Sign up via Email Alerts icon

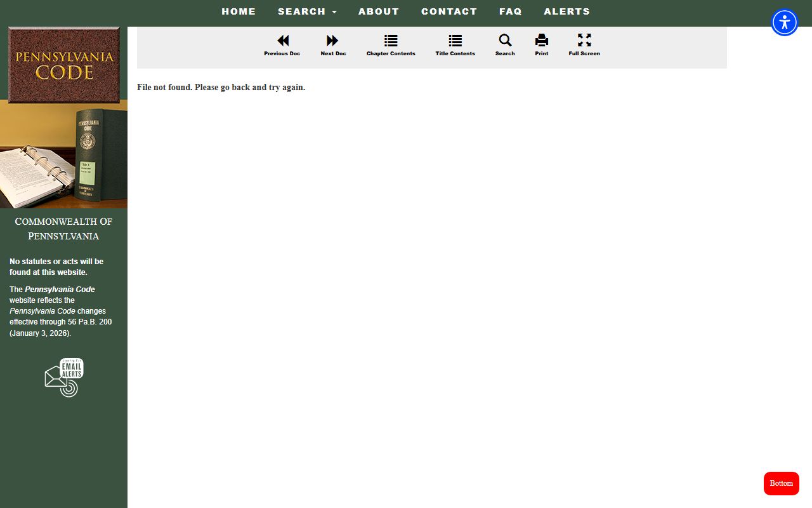[x=64, y=377]
